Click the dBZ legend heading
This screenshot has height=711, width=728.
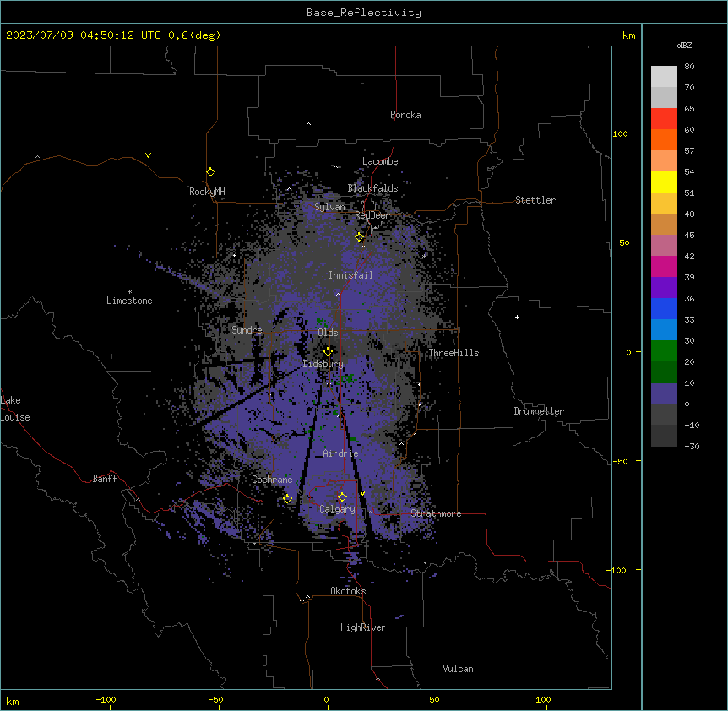point(684,45)
